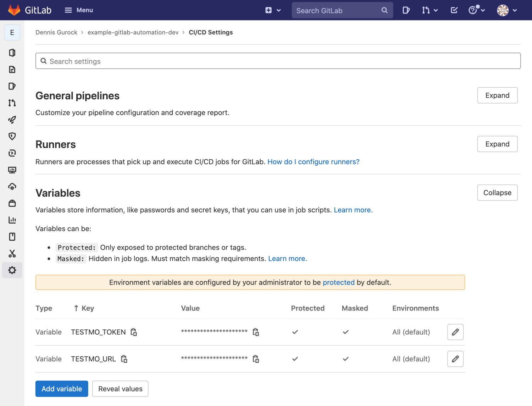Viewport: 532px width, 406px height.
Task: Copy TESTMO_URL key to clipboard
Action: [124, 359]
